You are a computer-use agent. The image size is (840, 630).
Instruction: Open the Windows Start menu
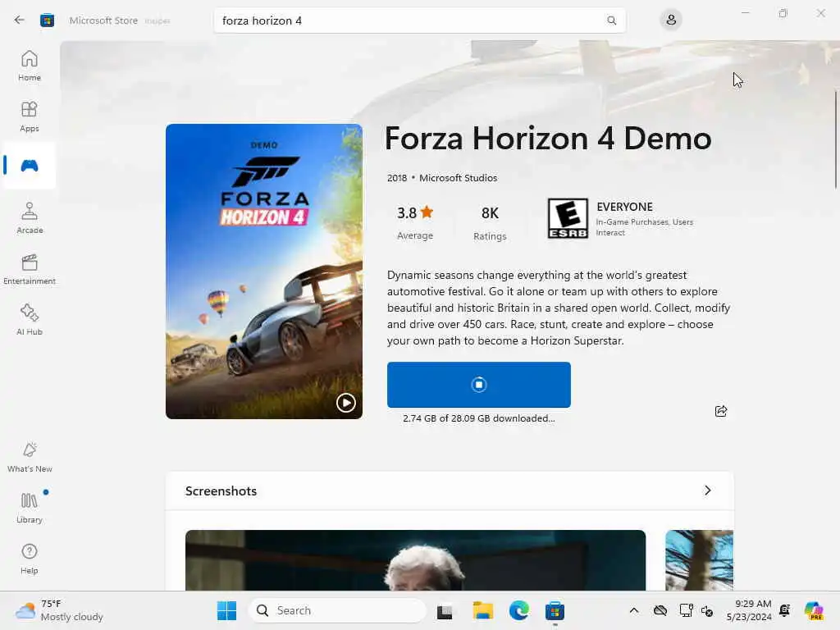226,610
